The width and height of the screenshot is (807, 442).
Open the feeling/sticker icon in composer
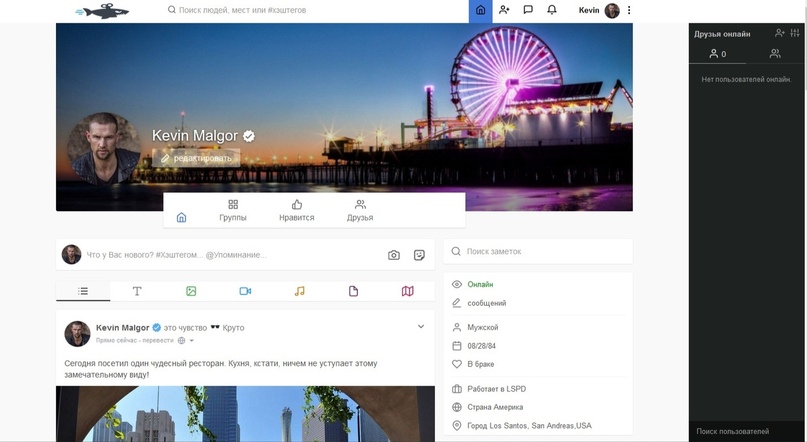[x=419, y=255]
